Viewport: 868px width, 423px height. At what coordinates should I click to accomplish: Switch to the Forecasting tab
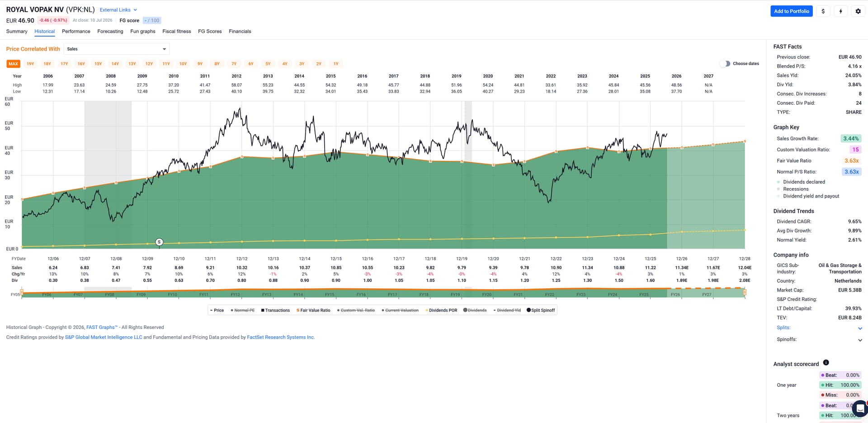[x=110, y=32]
